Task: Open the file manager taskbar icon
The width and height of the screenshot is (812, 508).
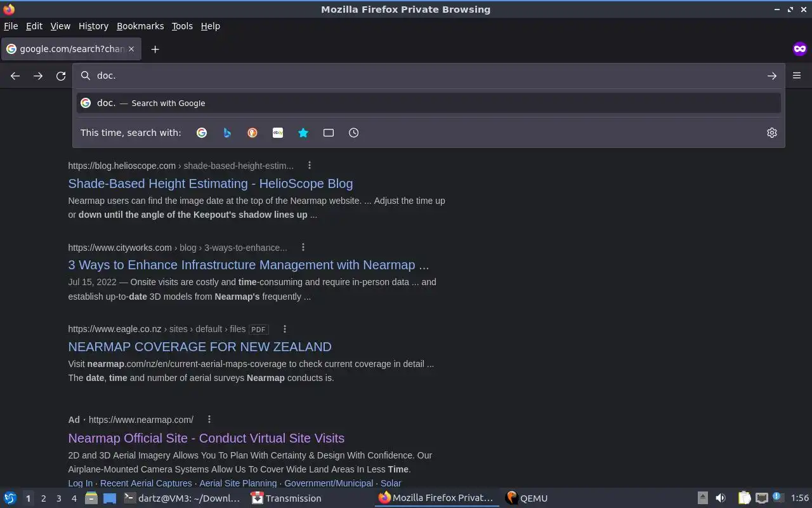Action: (91, 498)
